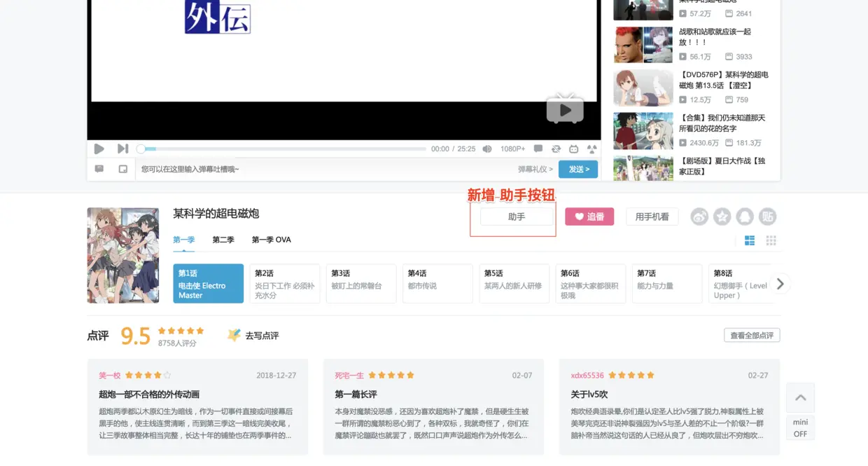The width and height of the screenshot is (868, 466).
Task: Click the back-to-top arrow icon
Action: coord(800,397)
